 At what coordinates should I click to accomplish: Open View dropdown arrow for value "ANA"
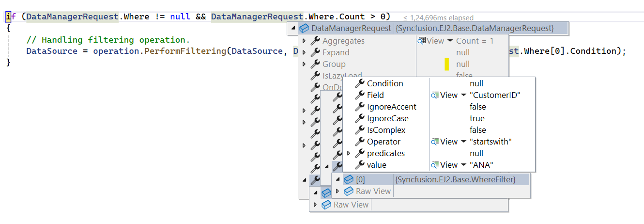click(463, 165)
